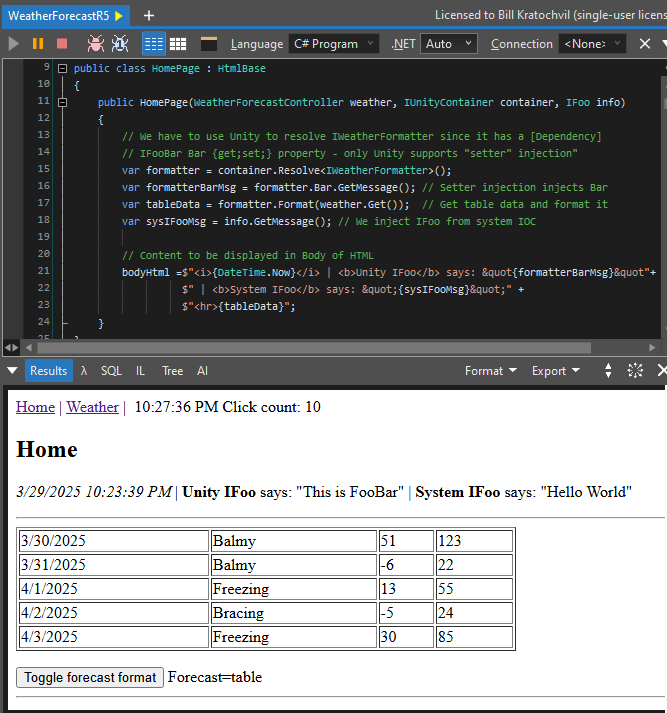Select rich text results view icon
This screenshot has height=713, width=667.
154,44
